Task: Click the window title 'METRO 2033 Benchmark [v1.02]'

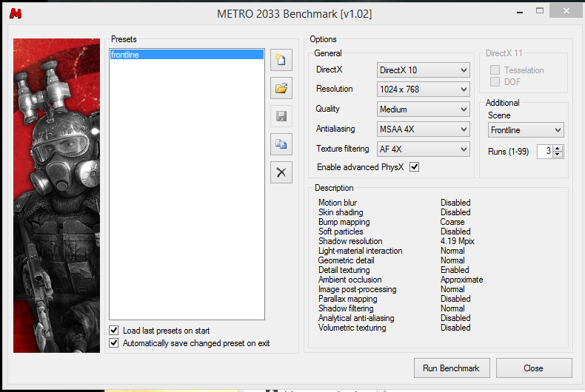Action: pos(295,14)
